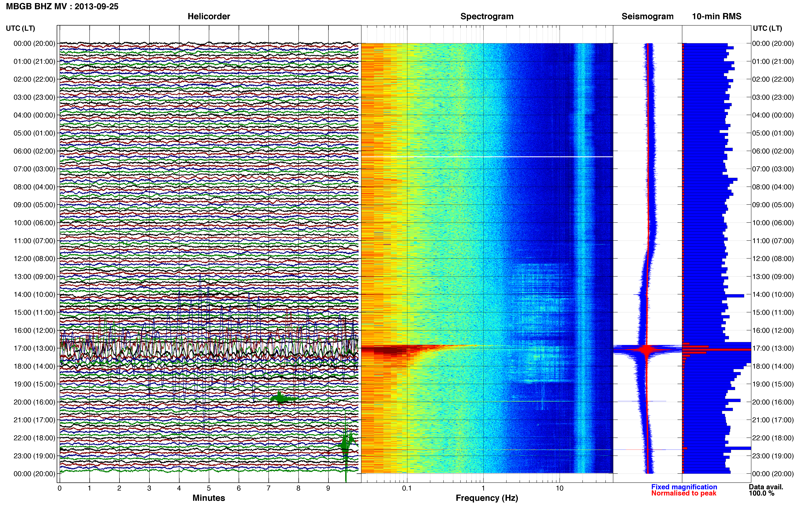812x508 pixels.
Task: Click the 'Frequency (Hz)' x-axis label
Action: pos(487,498)
